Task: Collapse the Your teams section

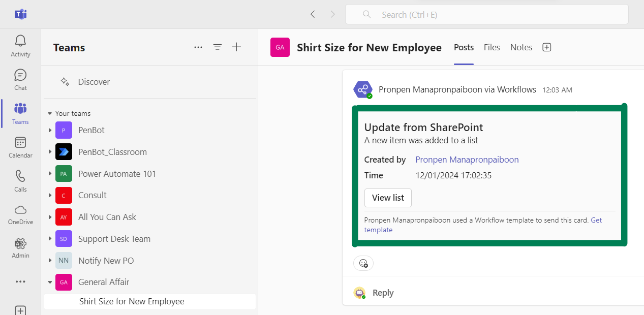Action: tap(49, 113)
